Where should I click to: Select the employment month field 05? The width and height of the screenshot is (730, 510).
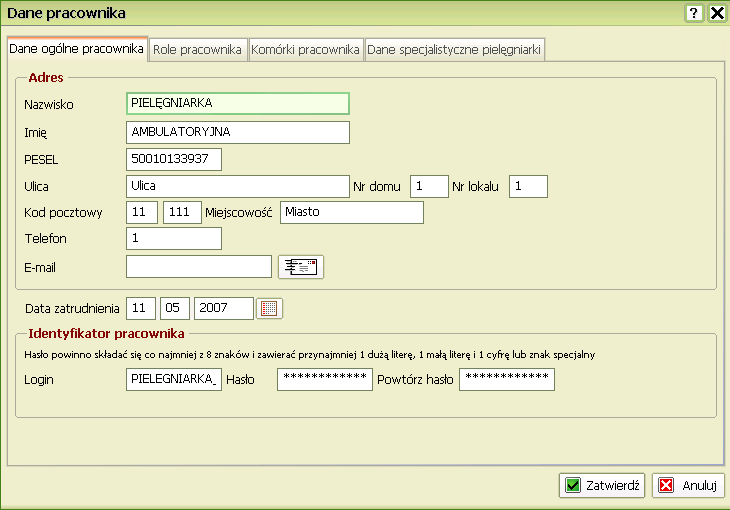175,308
